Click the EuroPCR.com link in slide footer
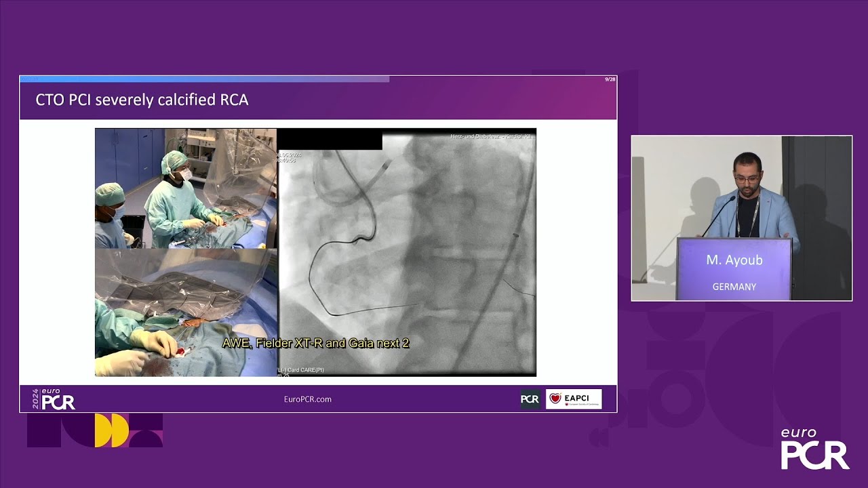Screen dimensions: 868x488 (308, 399)
